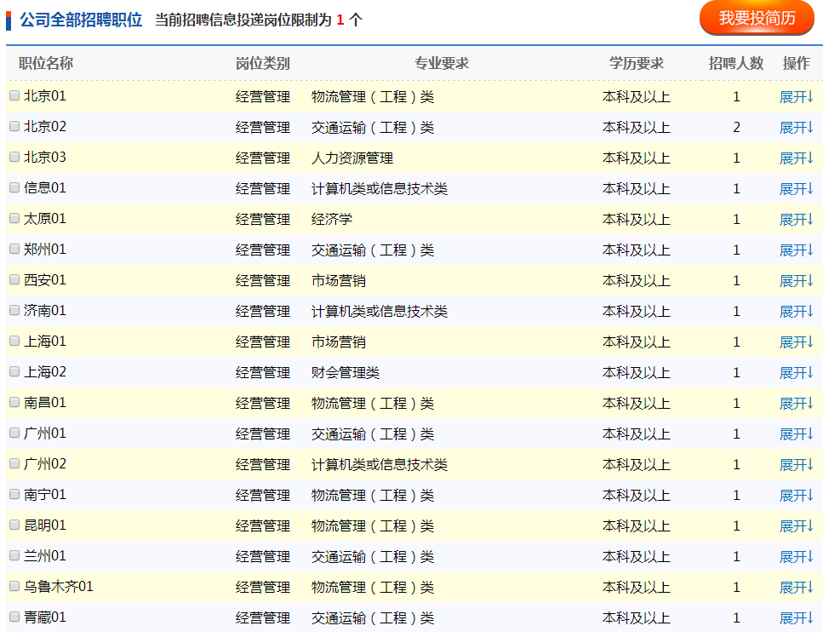840x643 pixels.
Task: Select the 信息01 position checkbox
Action: tap(14, 188)
